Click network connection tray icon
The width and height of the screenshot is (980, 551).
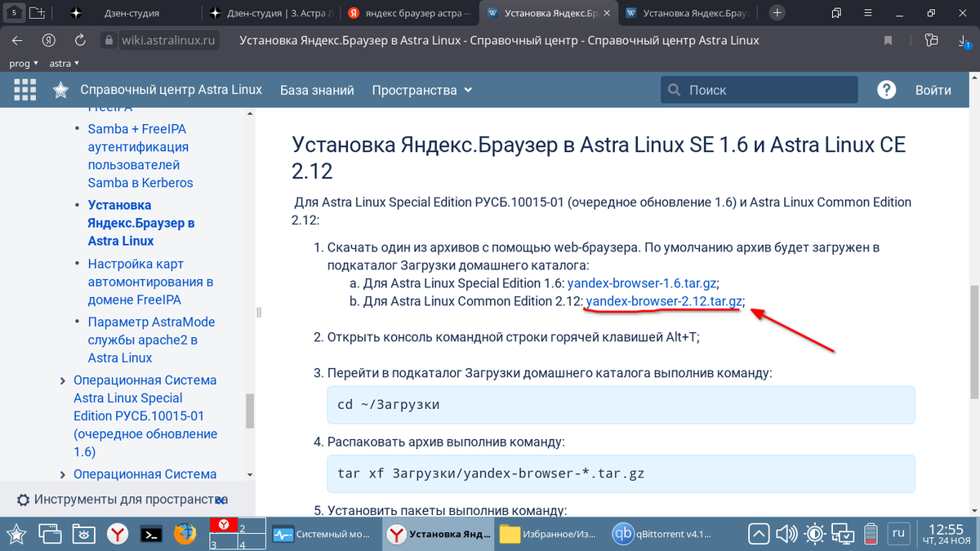pyautogui.click(x=843, y=534)
